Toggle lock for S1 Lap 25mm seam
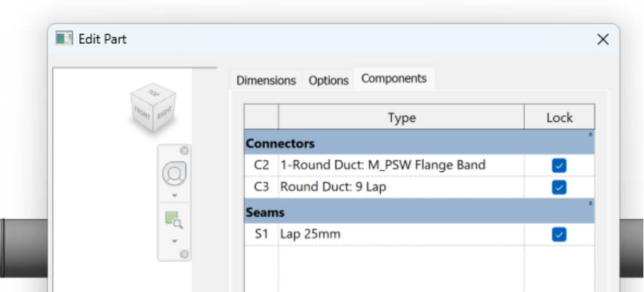This screenshot has width=644, height=292. tap(559, 235)
